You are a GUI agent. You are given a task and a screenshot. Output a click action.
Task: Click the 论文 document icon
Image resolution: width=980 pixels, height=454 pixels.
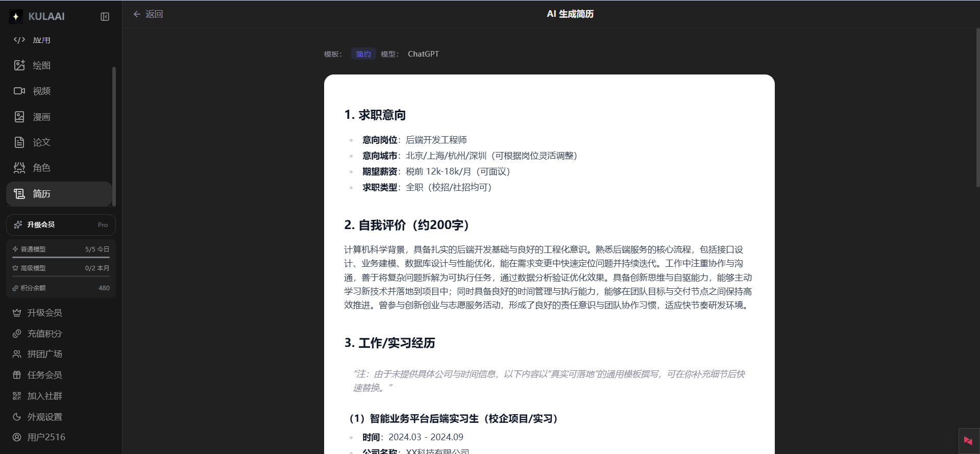point(19,142)
